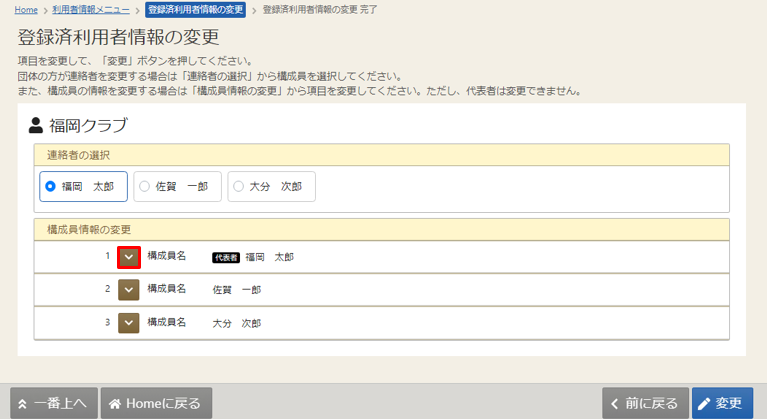Click the user icon beside 福岡クラブ
Viewport: 768px width, 419px height.
(x=36, y=126)
